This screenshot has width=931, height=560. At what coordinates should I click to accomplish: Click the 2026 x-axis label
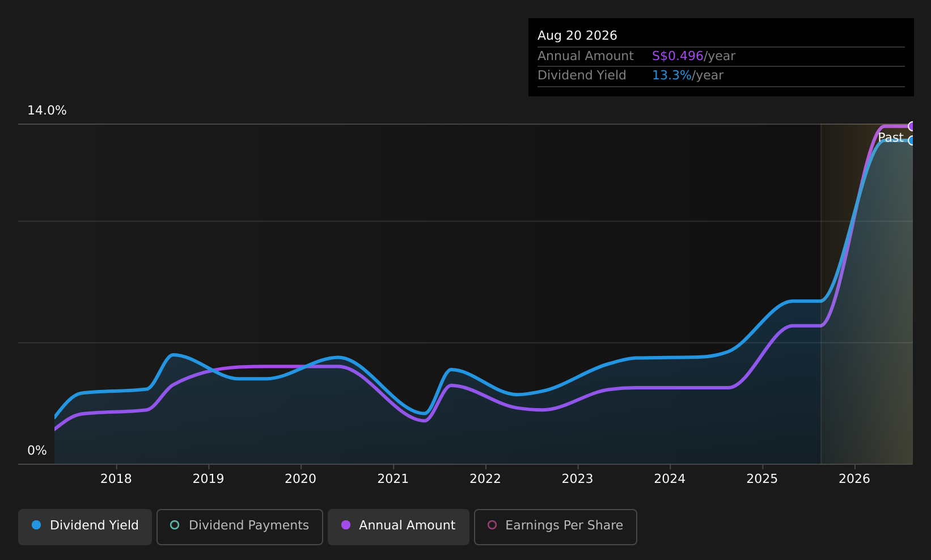pyautogui.click(x=854, y=479)
